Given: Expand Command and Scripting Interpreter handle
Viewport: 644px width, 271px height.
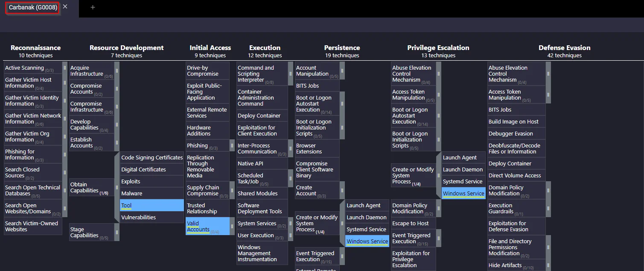Looking at the screenshot, I should (291, 74).
